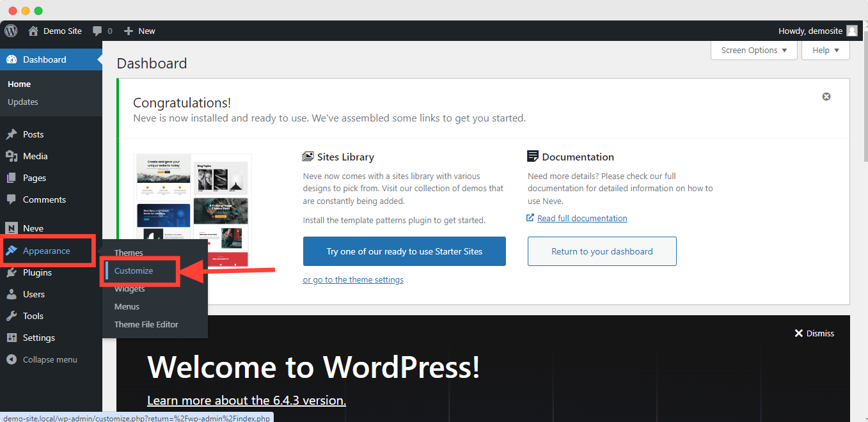Click the Documentation heading icon

coord(533,157)
